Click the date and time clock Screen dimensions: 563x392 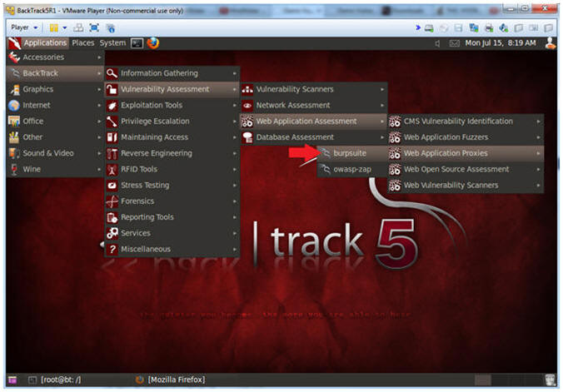tap(501, 43)
